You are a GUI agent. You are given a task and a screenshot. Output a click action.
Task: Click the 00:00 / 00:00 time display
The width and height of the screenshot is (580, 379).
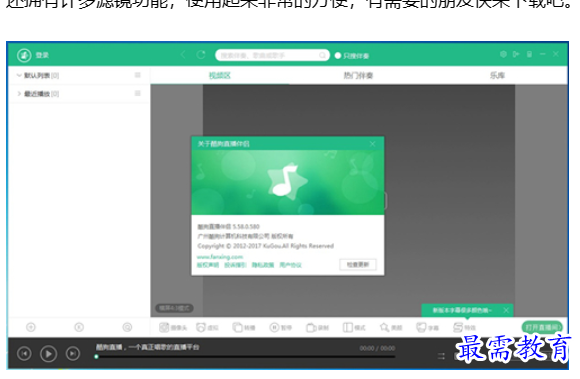click(377, 348)
